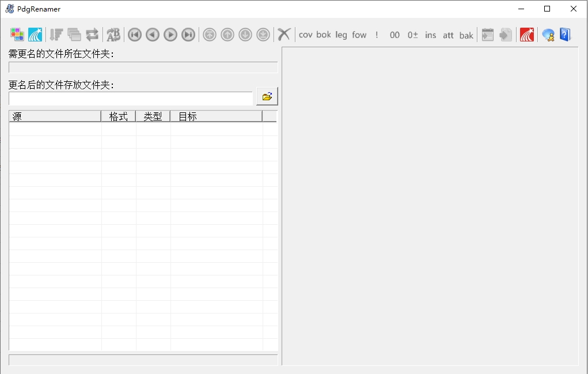Click the blue SuperStar reader icon

pos(35,35)
